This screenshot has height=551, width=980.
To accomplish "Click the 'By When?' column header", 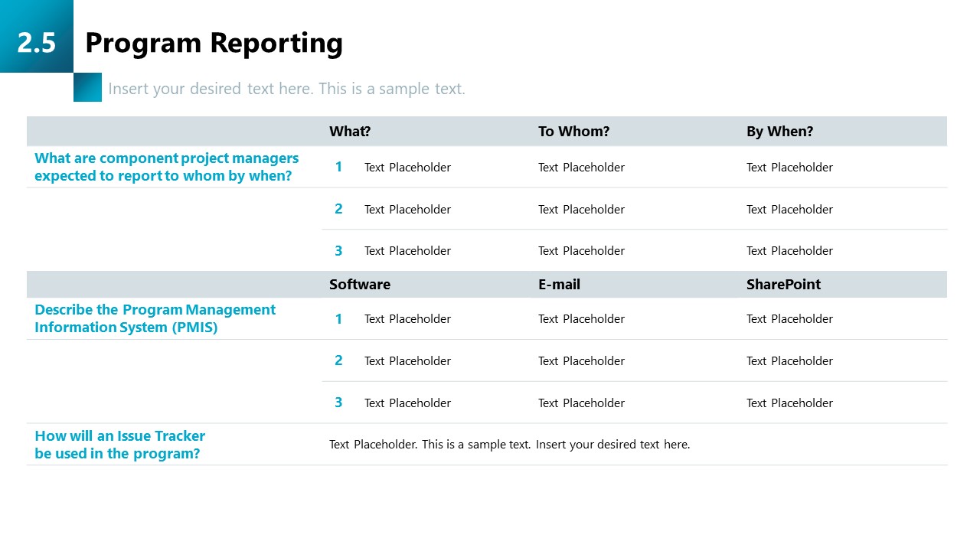I will (x=779, y=132).
